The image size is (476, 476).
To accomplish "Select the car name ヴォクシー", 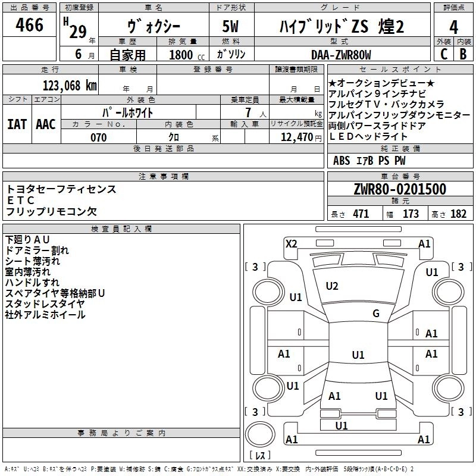I will pyautogui.click(x=154, y=26).
